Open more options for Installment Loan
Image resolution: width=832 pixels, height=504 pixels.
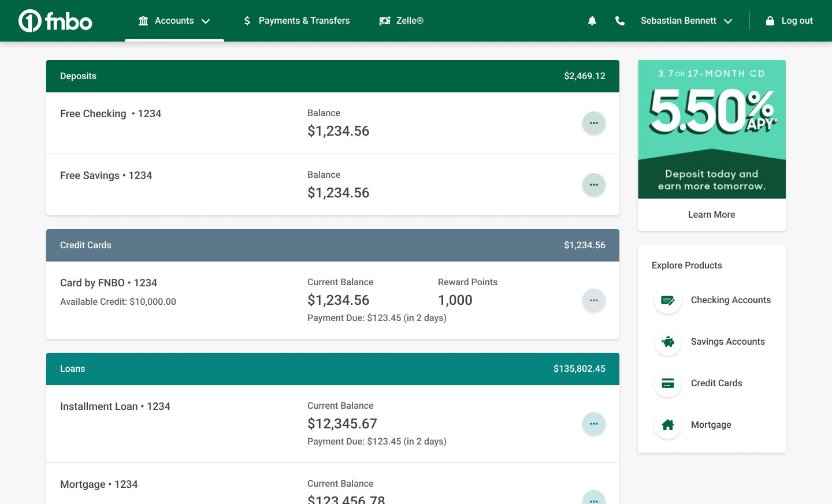coord(594,424)
